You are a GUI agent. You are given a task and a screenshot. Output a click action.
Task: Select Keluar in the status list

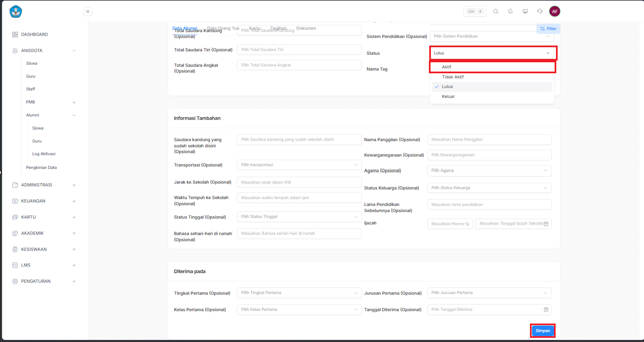492,96
